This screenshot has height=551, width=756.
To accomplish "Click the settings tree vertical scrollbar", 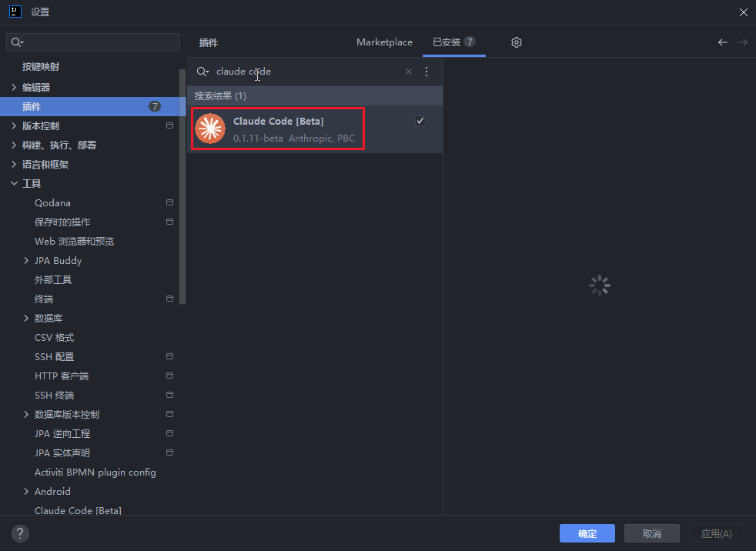I will click(182, 186).
